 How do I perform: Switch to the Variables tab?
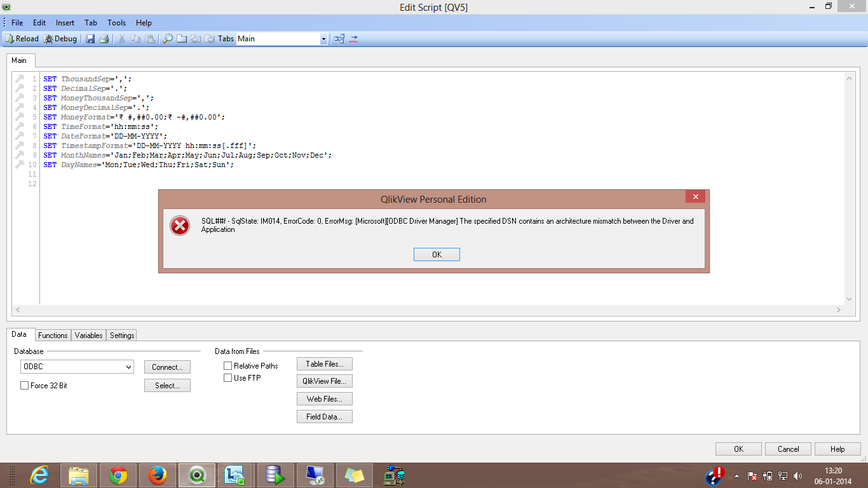click(88, 335)
